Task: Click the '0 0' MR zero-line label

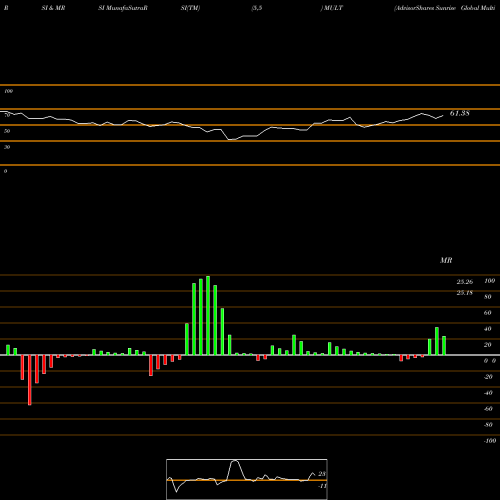Action: pyautogui.click(x=490, y=361)
